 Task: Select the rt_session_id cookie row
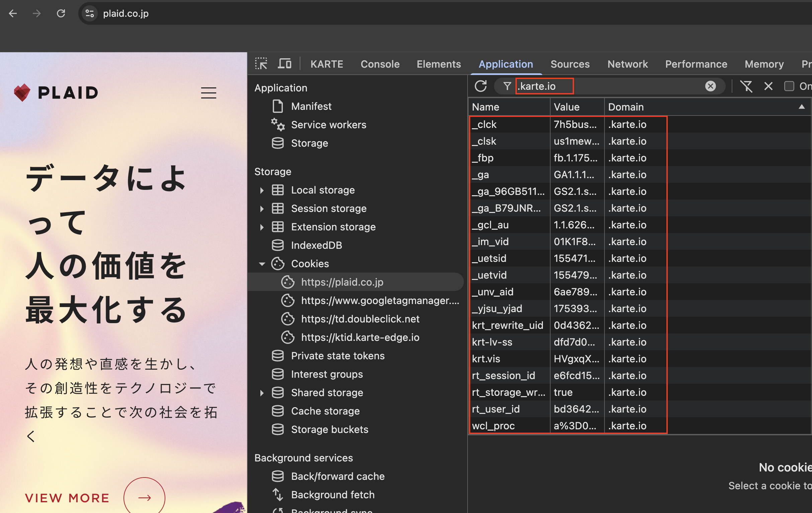click(639, 376)
